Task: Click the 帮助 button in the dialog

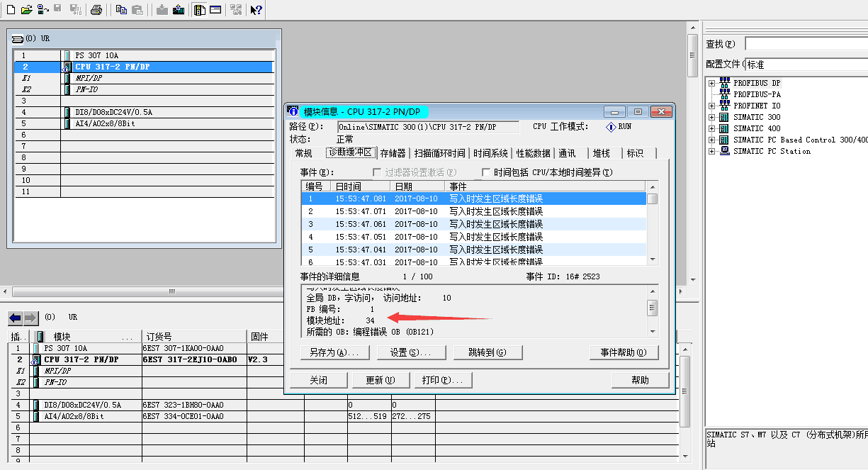Action: 641,380
